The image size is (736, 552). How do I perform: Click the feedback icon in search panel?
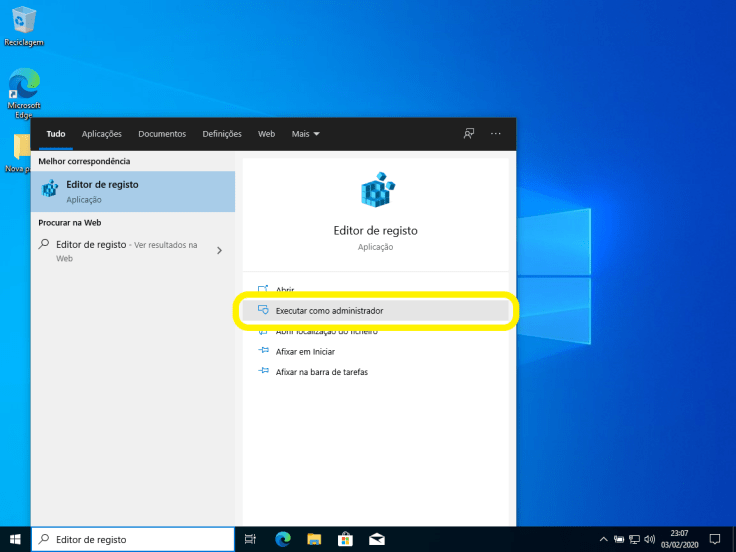pos(468,134)
